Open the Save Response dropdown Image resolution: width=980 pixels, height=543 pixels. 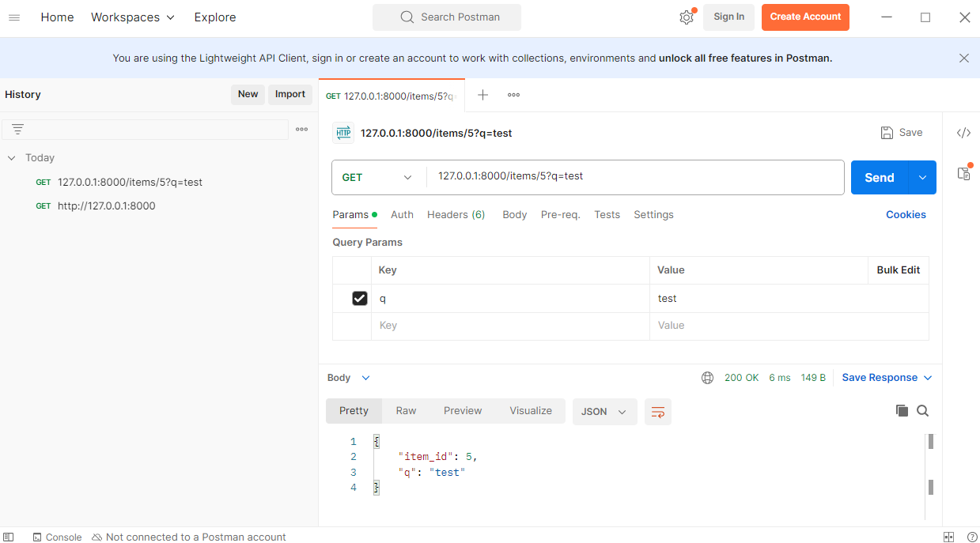[887, 378]
